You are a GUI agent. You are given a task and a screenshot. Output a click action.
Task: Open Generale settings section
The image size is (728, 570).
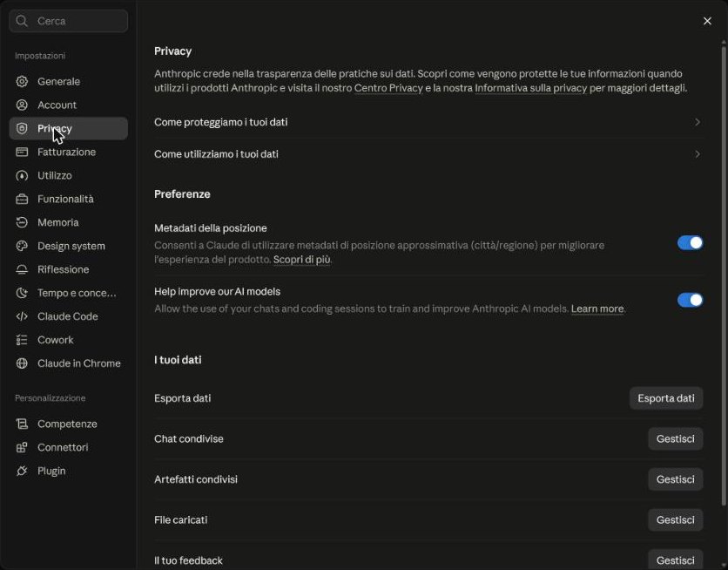[68, 81]
